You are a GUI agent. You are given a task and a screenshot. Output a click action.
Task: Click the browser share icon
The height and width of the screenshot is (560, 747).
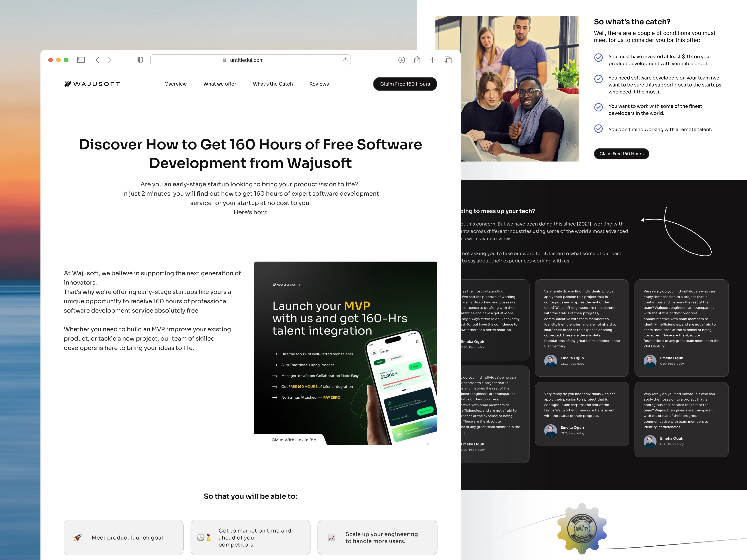tap(417, 60)
